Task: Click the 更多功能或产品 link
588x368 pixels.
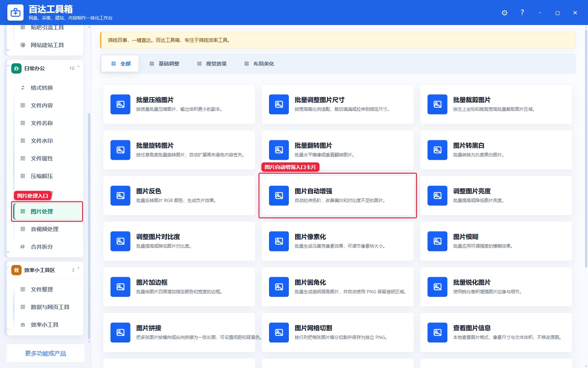Action: point(46,353)
